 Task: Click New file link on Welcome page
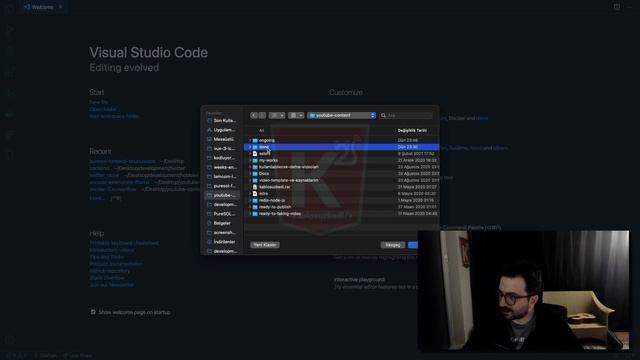tap(99, 102)
